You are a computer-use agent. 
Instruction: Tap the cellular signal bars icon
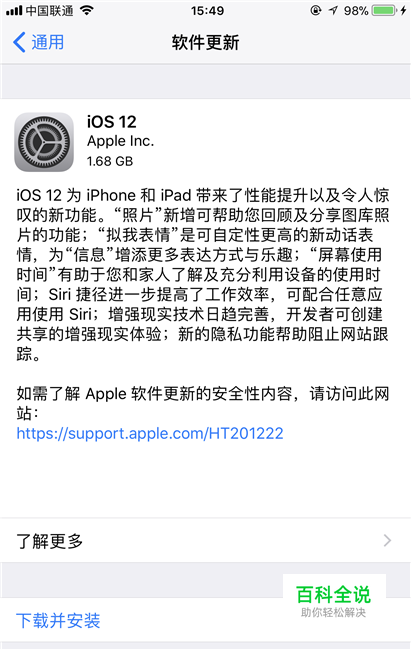tap(14, 10)
